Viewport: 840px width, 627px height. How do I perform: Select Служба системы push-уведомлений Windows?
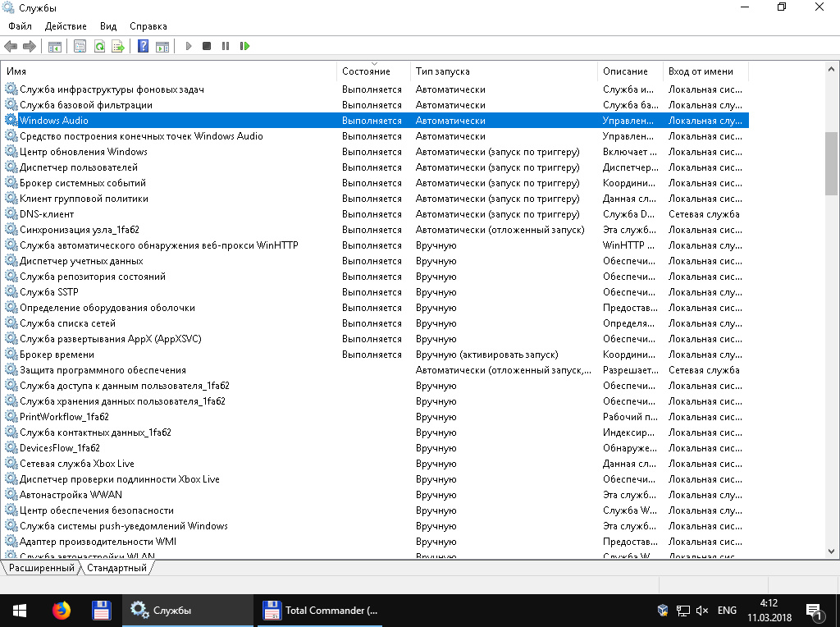click(124, 526)
